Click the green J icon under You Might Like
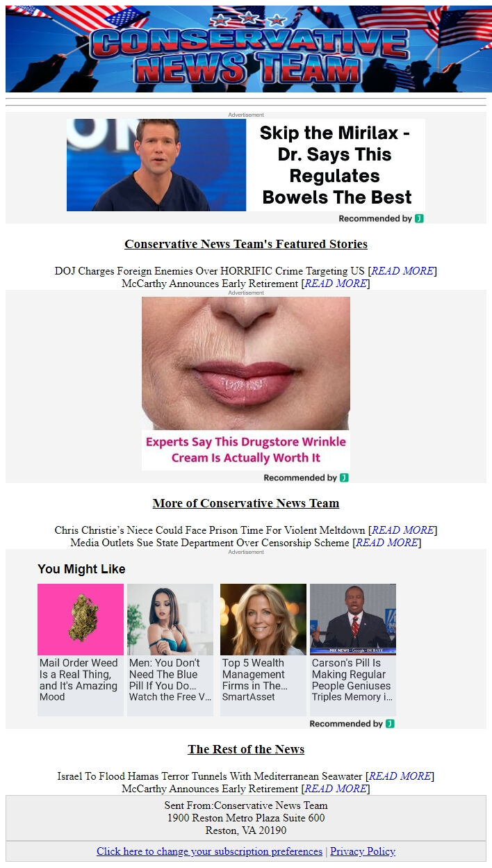This screenshot has width=492, height=868. [x=390, y=723]
